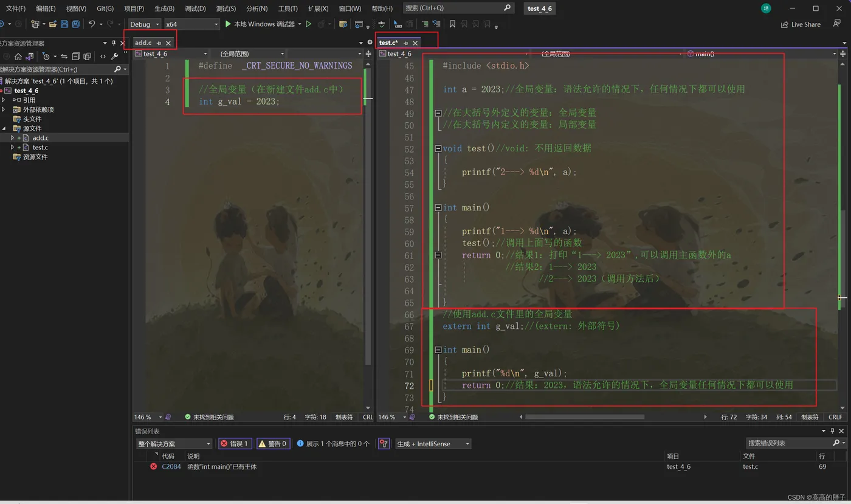Click the View Code icon in Solution Explorer
851x504 pixels.
(102, 57)
